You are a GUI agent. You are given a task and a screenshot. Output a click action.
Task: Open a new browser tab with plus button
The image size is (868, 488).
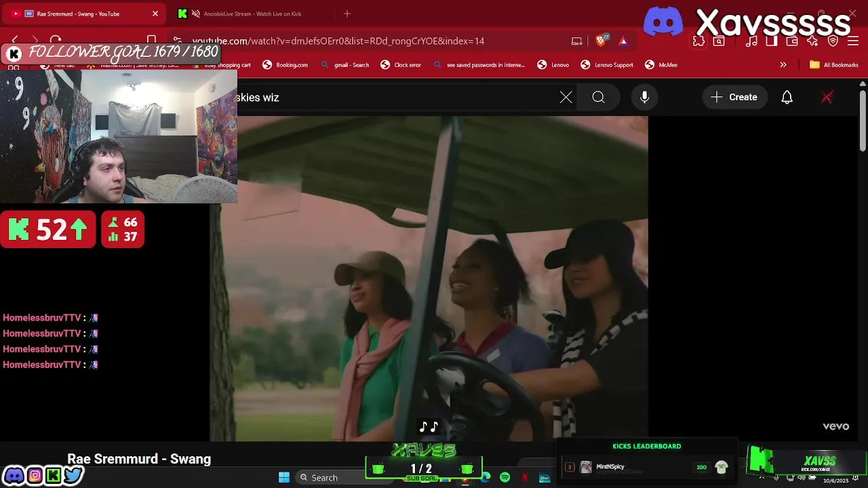click(347, 14)
